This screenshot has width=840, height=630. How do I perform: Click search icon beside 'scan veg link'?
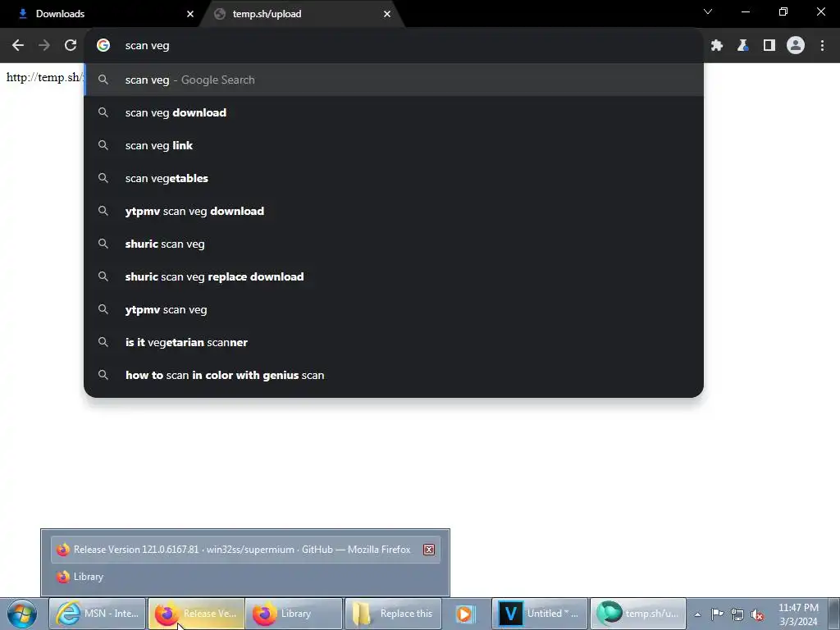tap(103, 145)
